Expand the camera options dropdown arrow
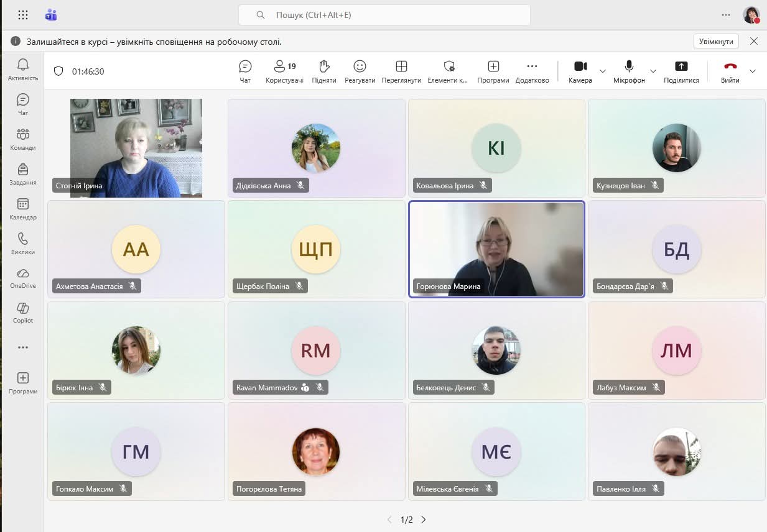The width and height of the screenshot is (767, 532). [603, 71]
